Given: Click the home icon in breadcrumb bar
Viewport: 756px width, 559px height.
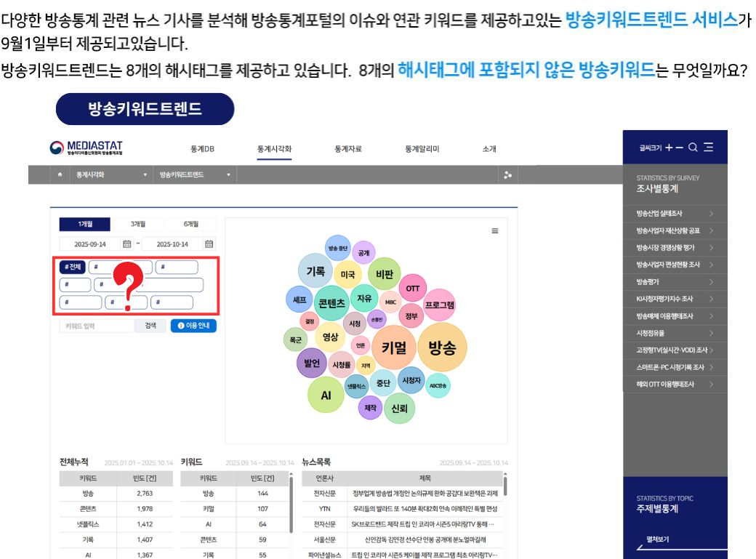Looking at the screenshot, I should 60,175.
